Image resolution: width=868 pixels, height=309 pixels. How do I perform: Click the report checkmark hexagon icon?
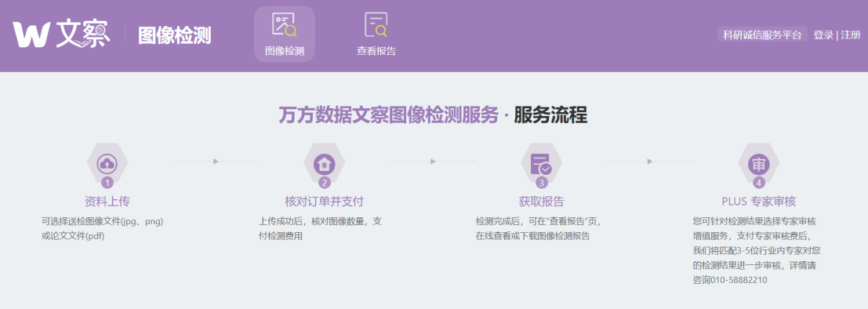[541, 163]
